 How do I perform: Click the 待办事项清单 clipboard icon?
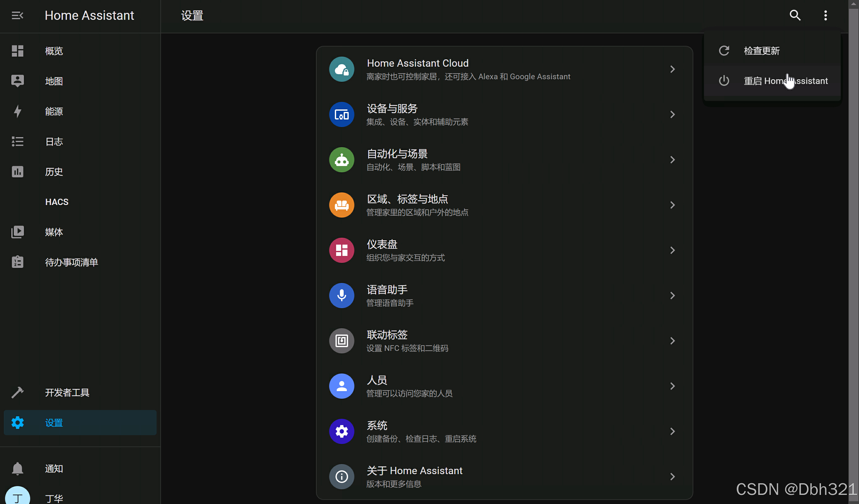(x=17, y=262)
